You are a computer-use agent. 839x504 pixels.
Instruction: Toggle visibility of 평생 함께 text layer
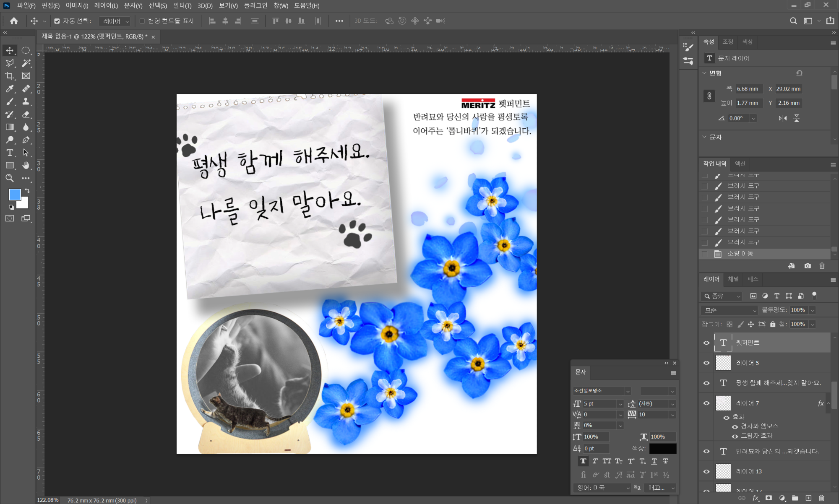pos(706,383)
